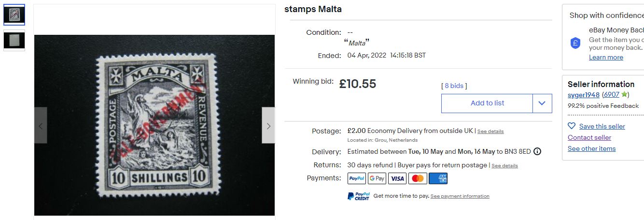Open seller syger1948's profile

(583, 95)
